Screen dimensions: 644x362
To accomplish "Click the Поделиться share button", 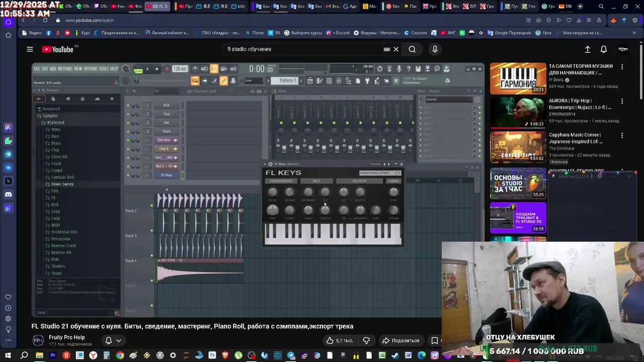I will tap(400, 340).
